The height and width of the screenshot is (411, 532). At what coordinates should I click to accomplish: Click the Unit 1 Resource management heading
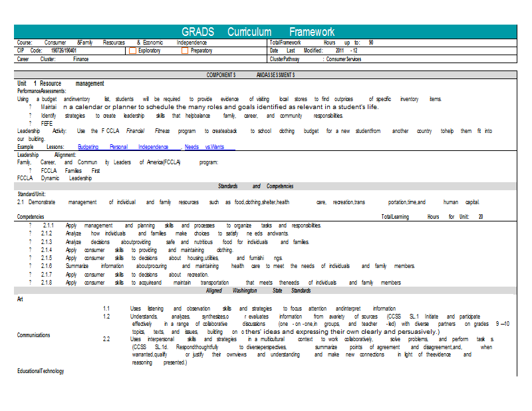tap(61, 84)
